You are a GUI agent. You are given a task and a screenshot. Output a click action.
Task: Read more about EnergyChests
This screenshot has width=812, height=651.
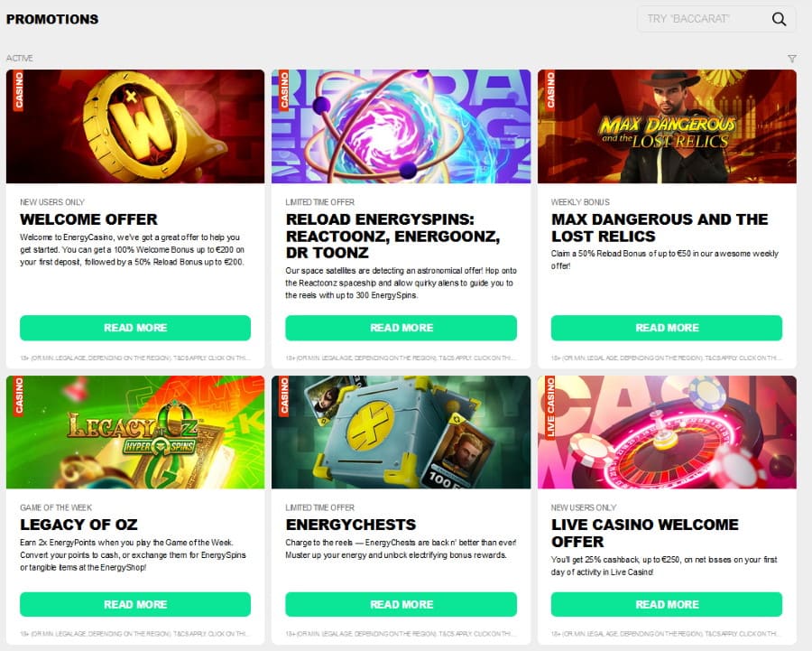[401, 604]
